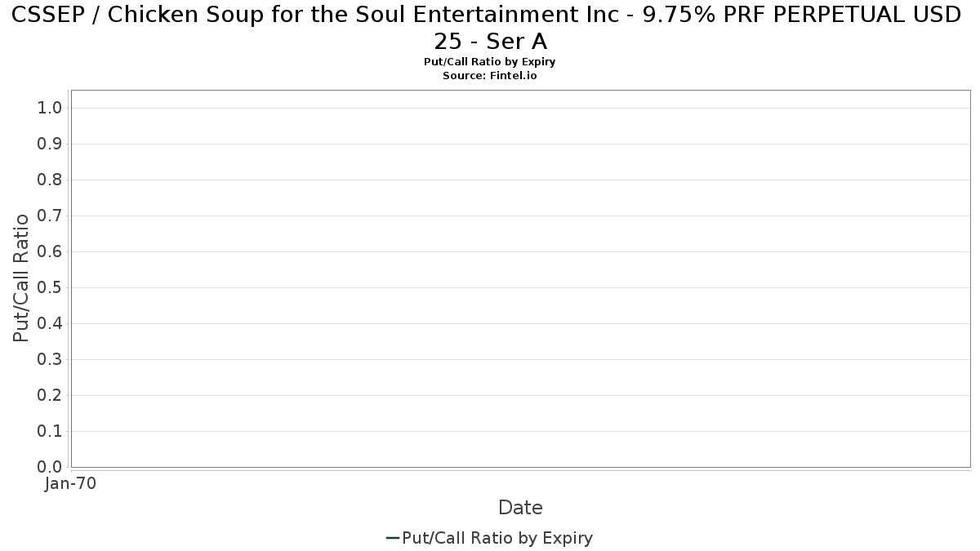Select the 0.5 y-axis tick label
The height and width of the screenshot is (551, 980).
coord(50,288)
